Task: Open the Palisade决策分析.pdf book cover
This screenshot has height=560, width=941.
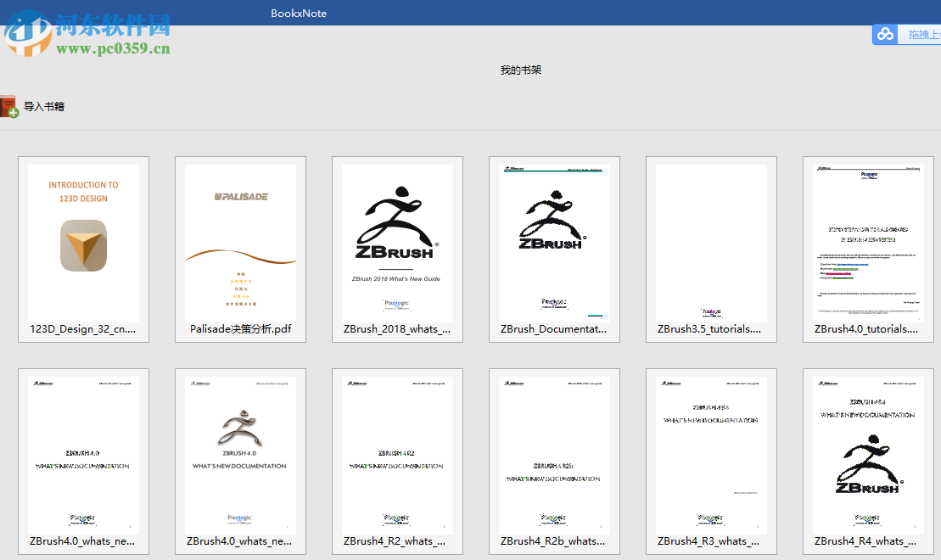Action: tap(240, 242)
